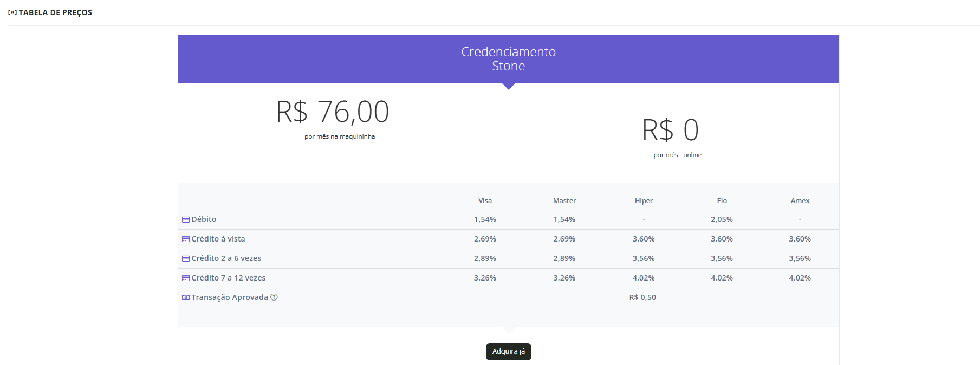
Task: Click the Amex 7 a 12 vezes 4,02%
Action: coord(800,278)
